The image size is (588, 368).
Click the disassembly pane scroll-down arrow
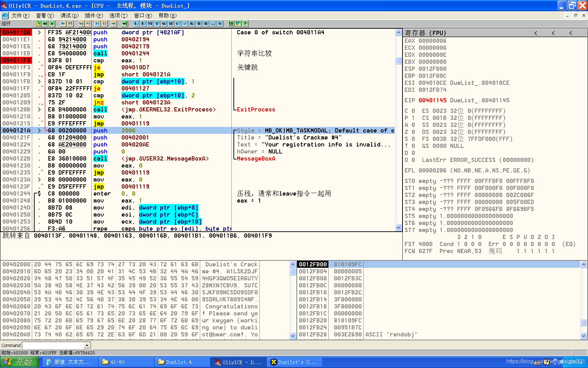(398, 227)
